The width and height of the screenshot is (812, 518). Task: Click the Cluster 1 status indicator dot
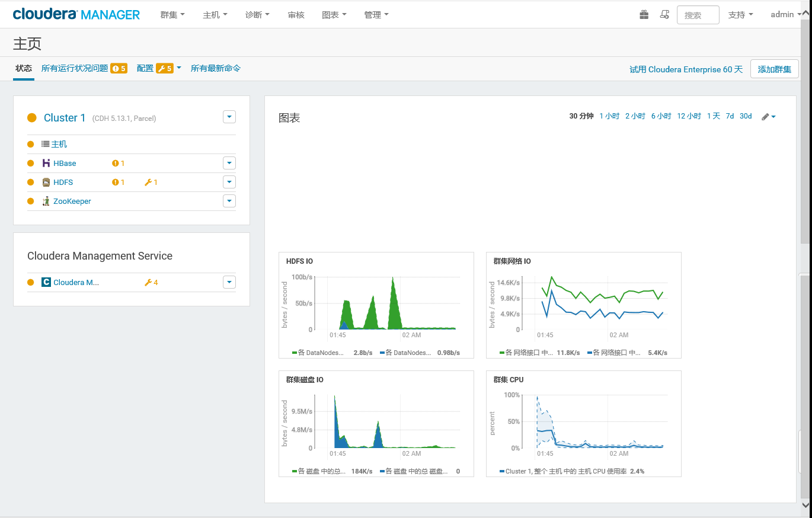click(x=32, y=118)
